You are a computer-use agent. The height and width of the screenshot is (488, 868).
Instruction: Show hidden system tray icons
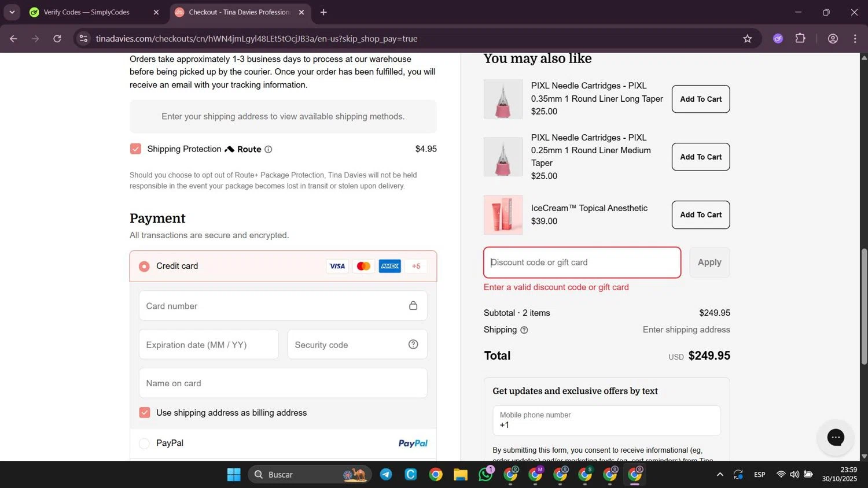(720, 475)
